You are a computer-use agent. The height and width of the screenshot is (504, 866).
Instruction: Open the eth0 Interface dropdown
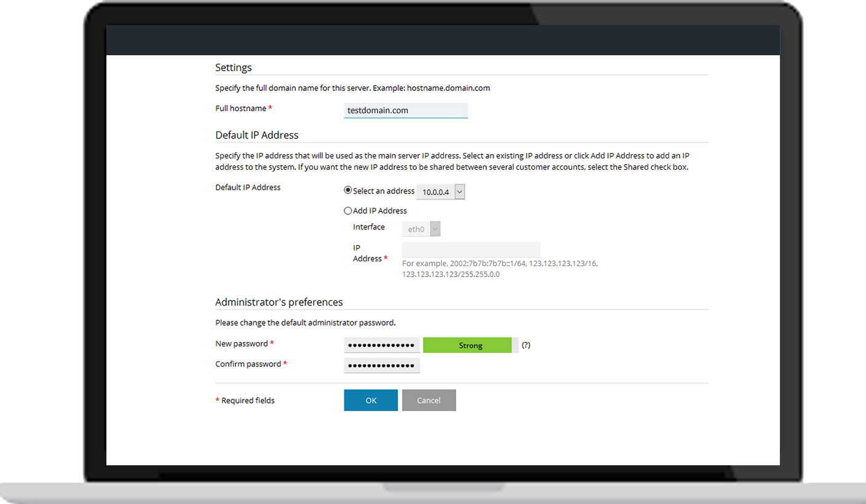[x=421, y=229]
